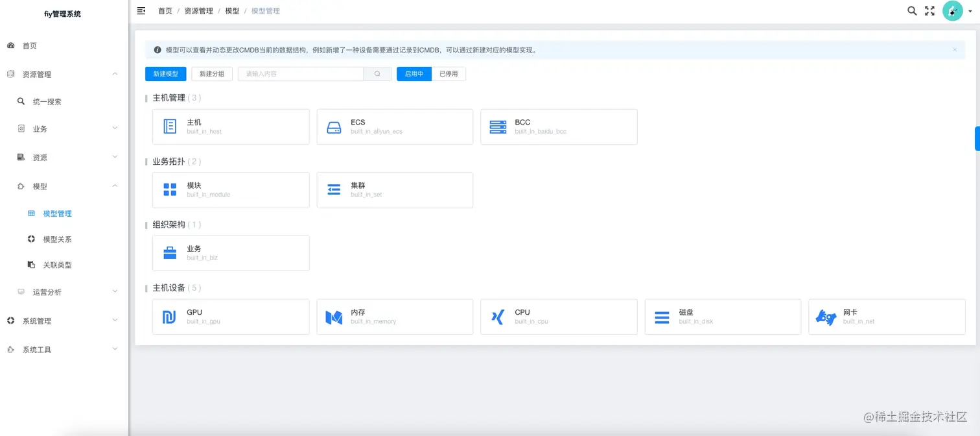Click the 新建分组 button

click(212, 74)
